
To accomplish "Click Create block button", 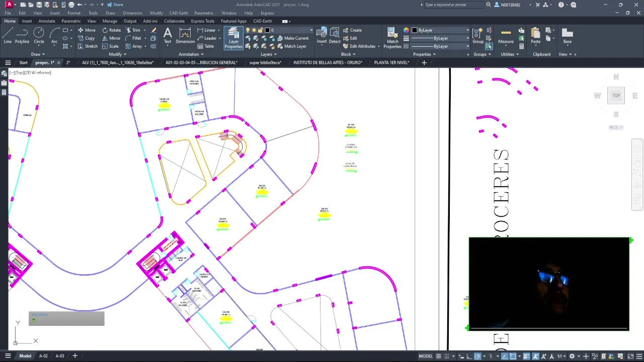I will 352,30.
